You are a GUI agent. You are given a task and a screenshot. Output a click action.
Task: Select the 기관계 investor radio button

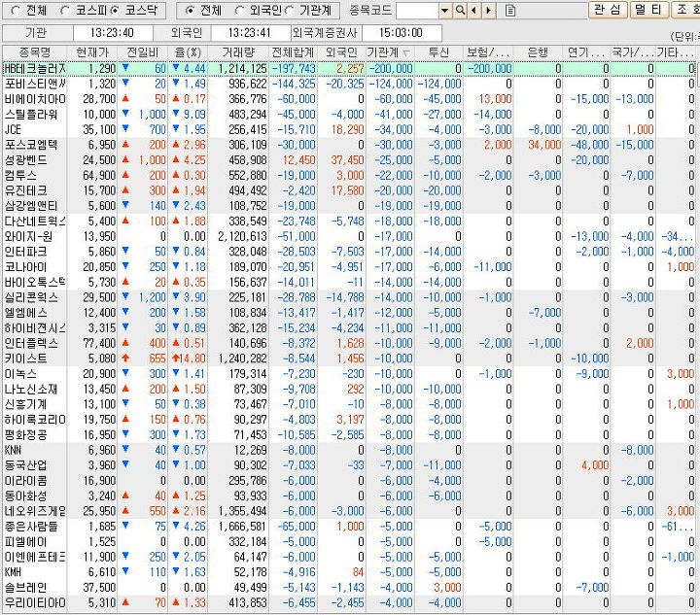point(289,11)
